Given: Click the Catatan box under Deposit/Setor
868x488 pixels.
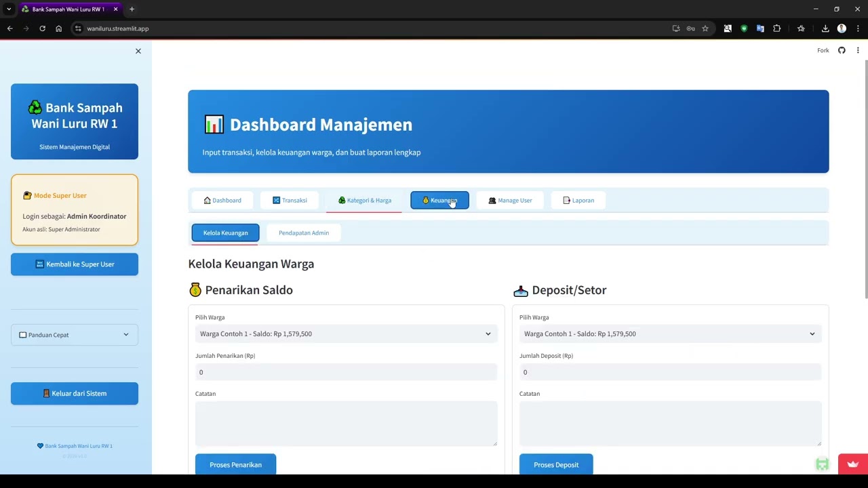Looking at the screenshot, I should click(670, 424).
